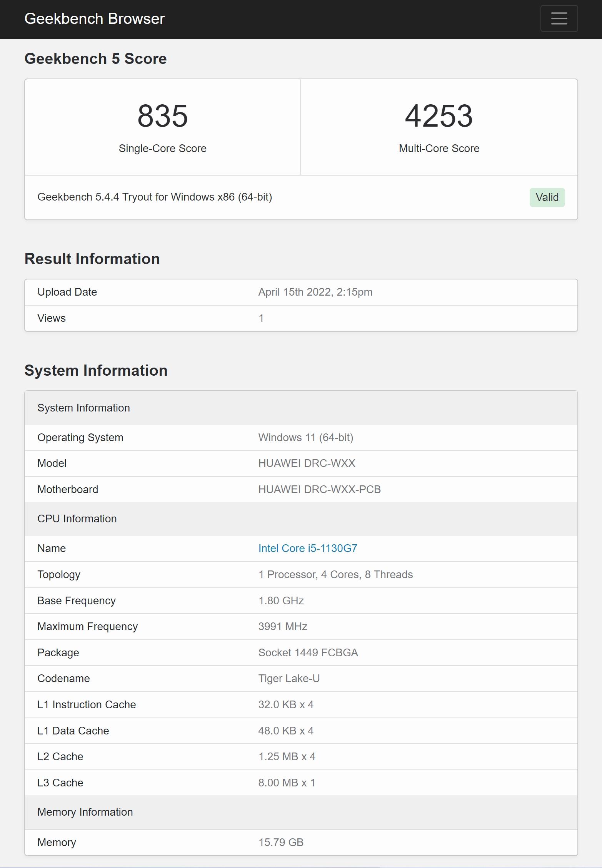Click the Geekbench 5.4.4 Tryout version text
This screenshot has height=868, width=602.
[x=155, y=197]
